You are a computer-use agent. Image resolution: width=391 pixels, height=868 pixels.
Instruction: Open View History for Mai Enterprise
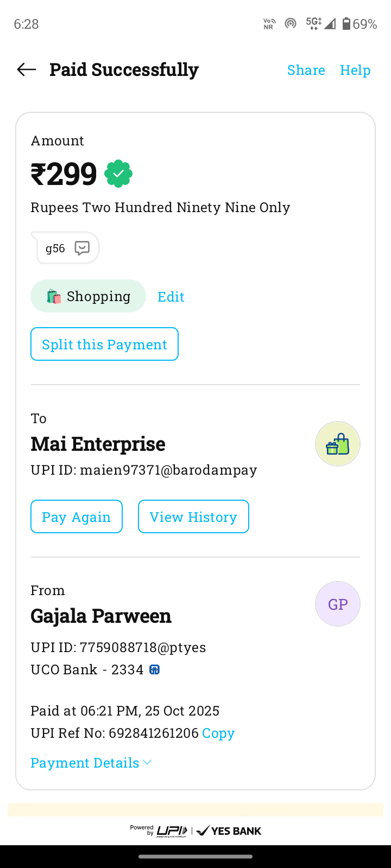tap(193, 516)
